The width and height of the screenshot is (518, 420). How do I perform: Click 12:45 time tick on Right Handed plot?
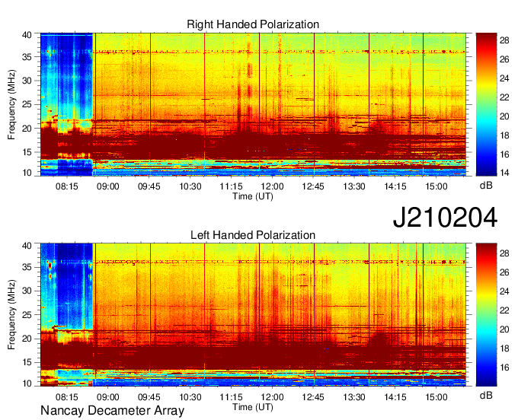pos(313,186)
